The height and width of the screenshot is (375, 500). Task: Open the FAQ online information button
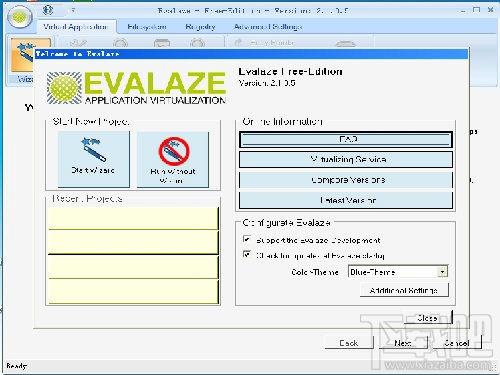[x=346, y=139]
